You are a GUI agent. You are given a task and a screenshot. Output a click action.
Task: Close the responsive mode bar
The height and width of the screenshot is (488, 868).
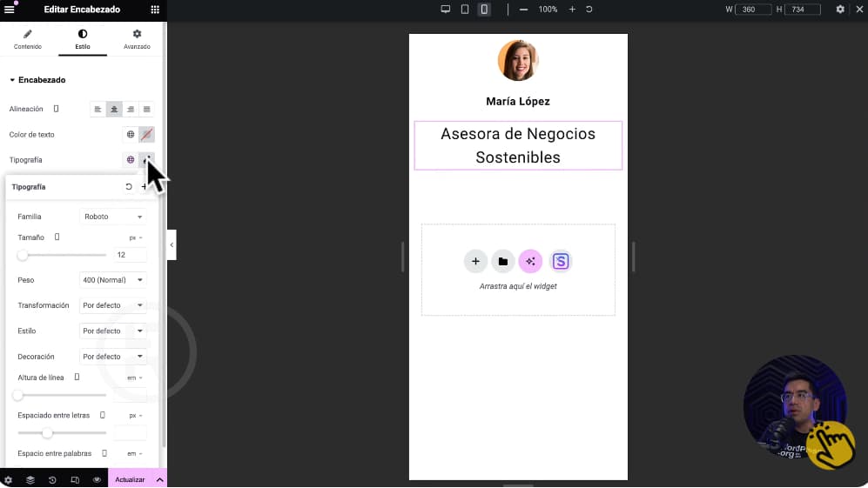point(859,10)
